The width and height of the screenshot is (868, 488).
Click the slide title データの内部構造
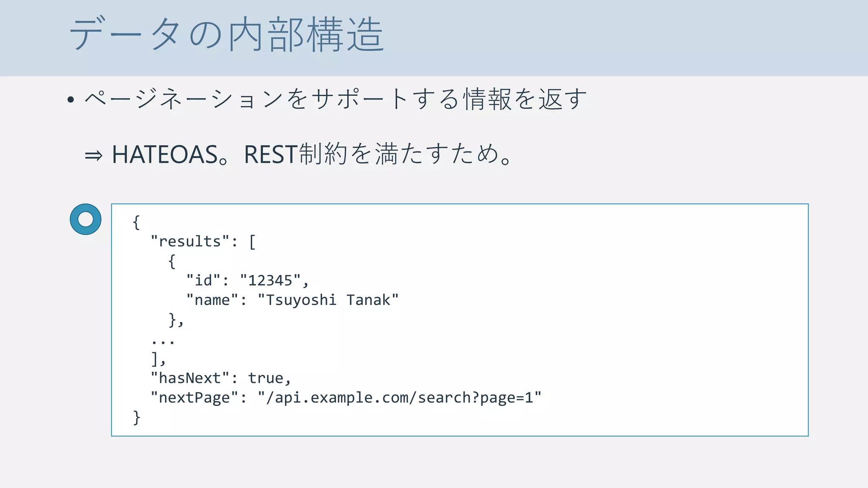[227, 35]
